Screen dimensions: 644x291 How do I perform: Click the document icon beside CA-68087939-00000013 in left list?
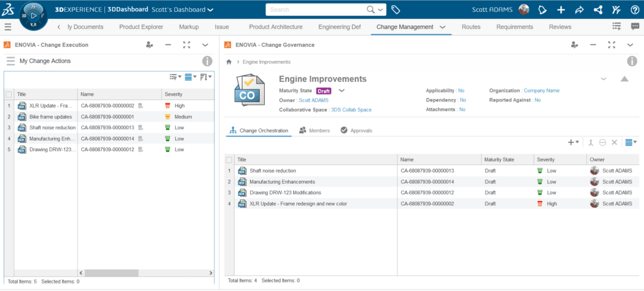(x=140, y=128)
